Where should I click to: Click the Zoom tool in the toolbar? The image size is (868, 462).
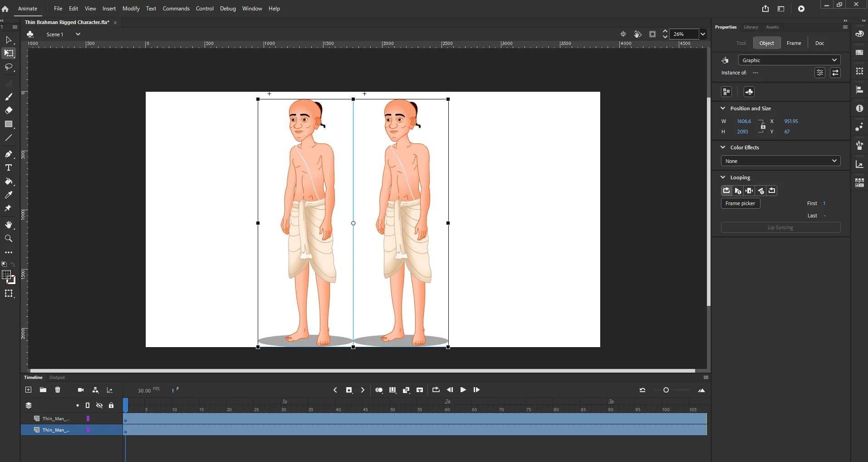(x=9, y=239)
